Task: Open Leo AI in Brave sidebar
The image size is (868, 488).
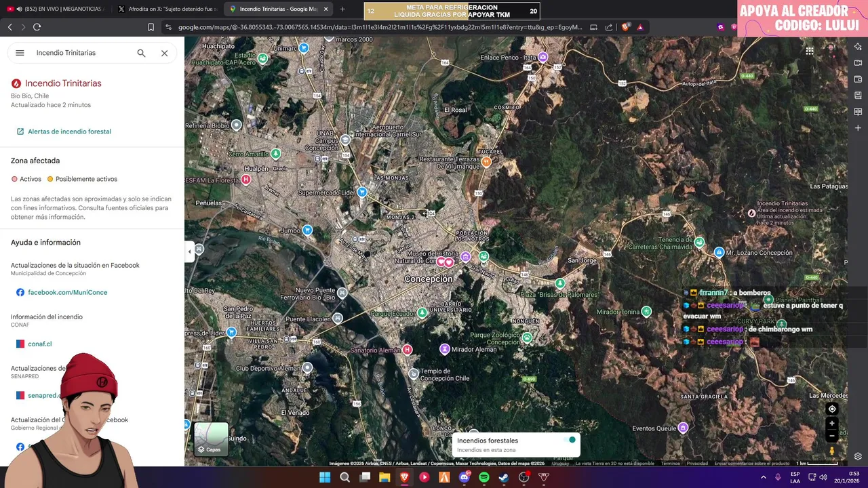Action: coord(858,47)
